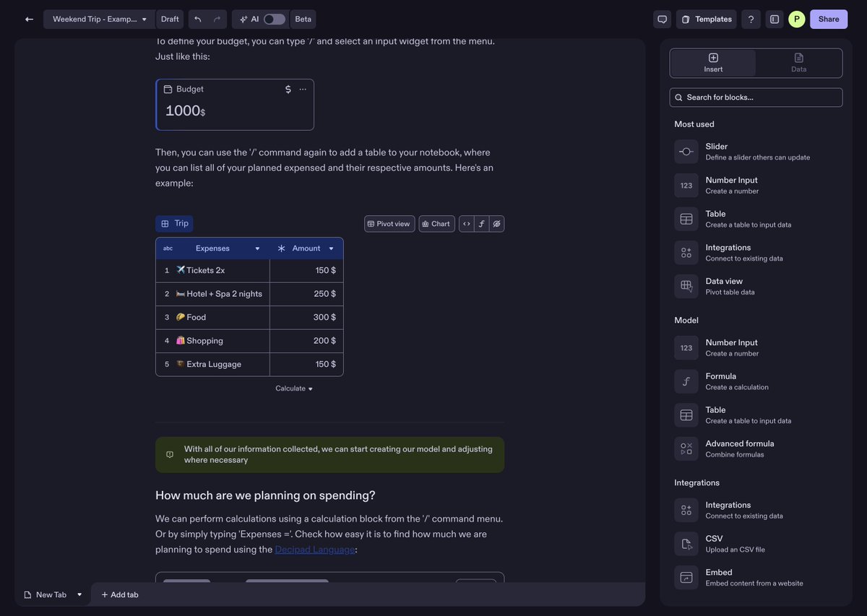Open the Amount column dropdown arrow
The width and height of the screenshot is (867, 616).
pos(331,248)
